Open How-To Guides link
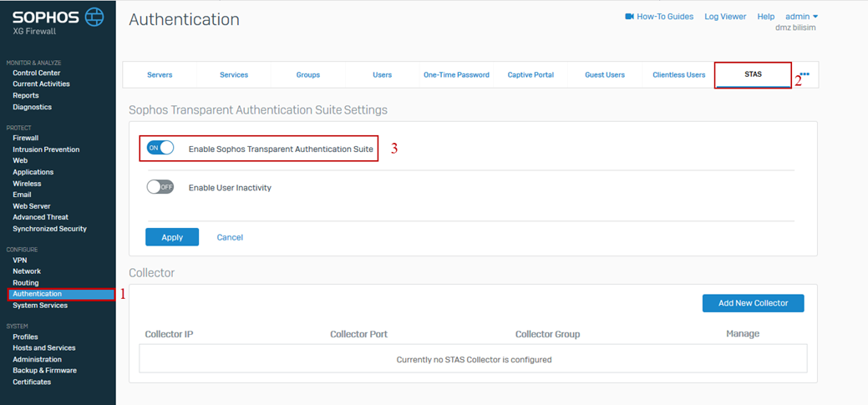 tap(665, 17)
